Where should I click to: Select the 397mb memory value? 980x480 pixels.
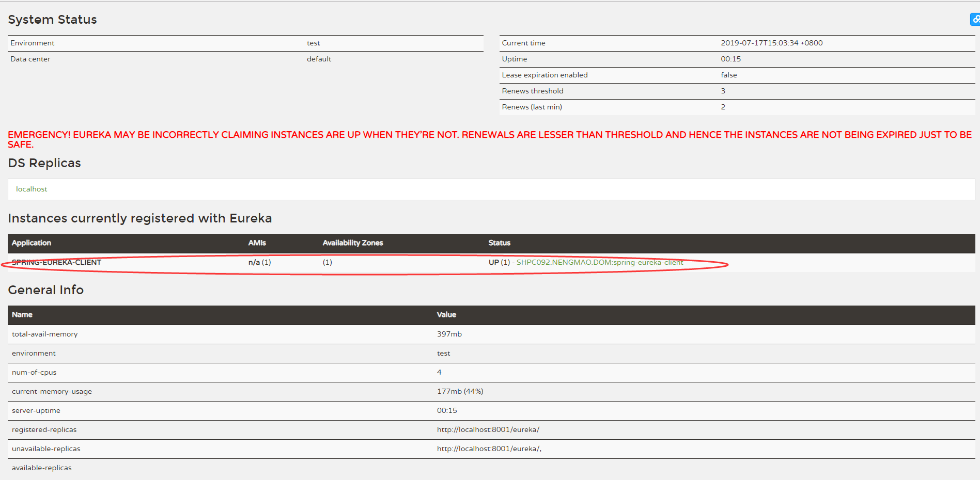tap(449, 334)
